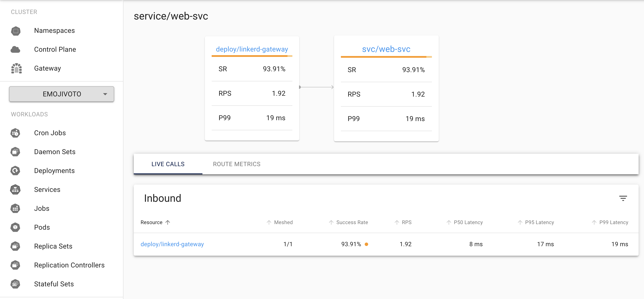Screen dimensions: 644x299
Task: Click the Jobs icon
Action: click(15, 208)
